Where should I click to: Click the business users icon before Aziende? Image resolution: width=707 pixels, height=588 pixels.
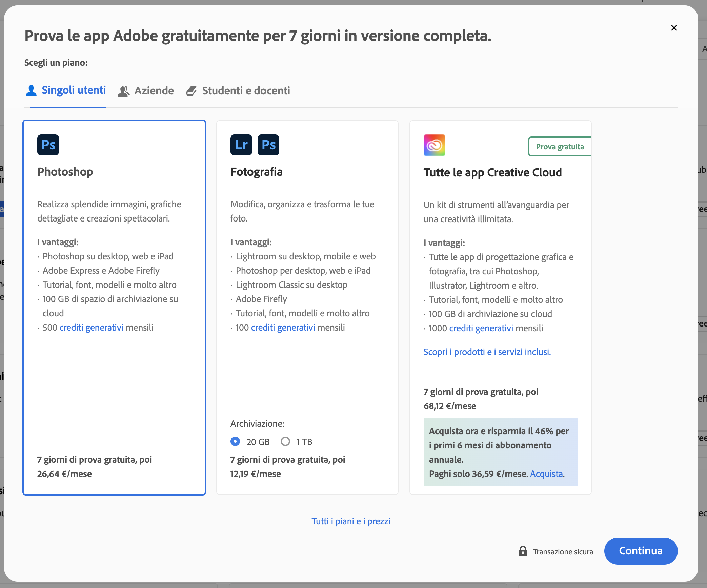[124, 91]
